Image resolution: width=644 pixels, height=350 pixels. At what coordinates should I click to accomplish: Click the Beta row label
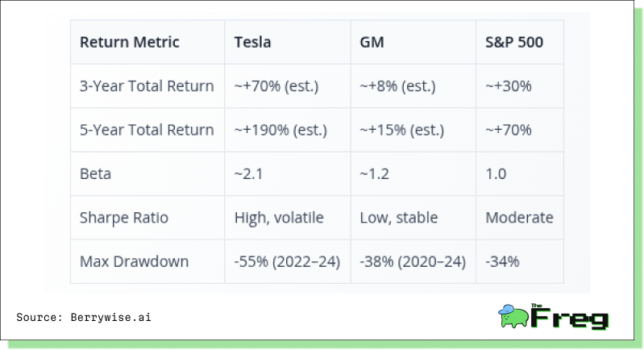click(95, 173)
